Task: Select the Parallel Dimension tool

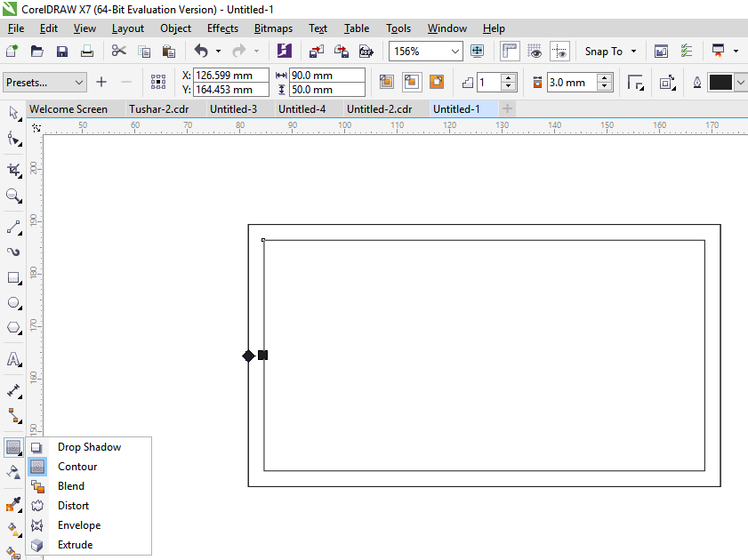Action: click(13, 391)
